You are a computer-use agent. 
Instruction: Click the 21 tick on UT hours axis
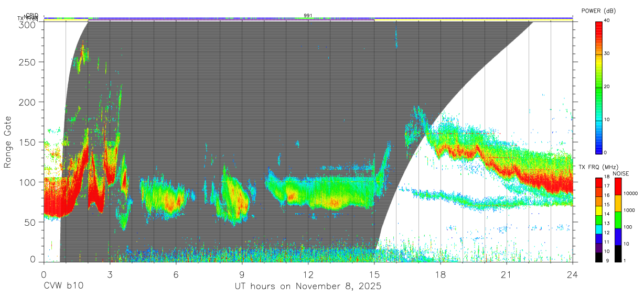pos(507,274)
